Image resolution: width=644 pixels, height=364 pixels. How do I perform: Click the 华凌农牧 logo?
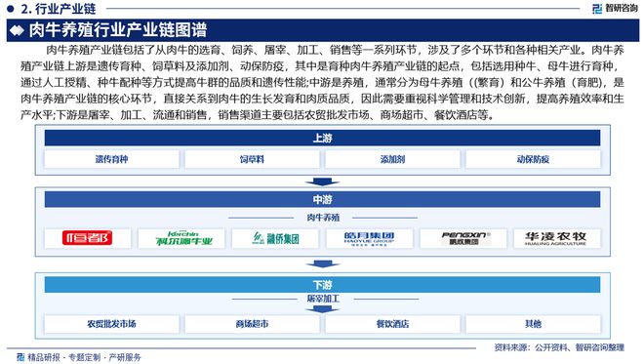pos(556,239)
